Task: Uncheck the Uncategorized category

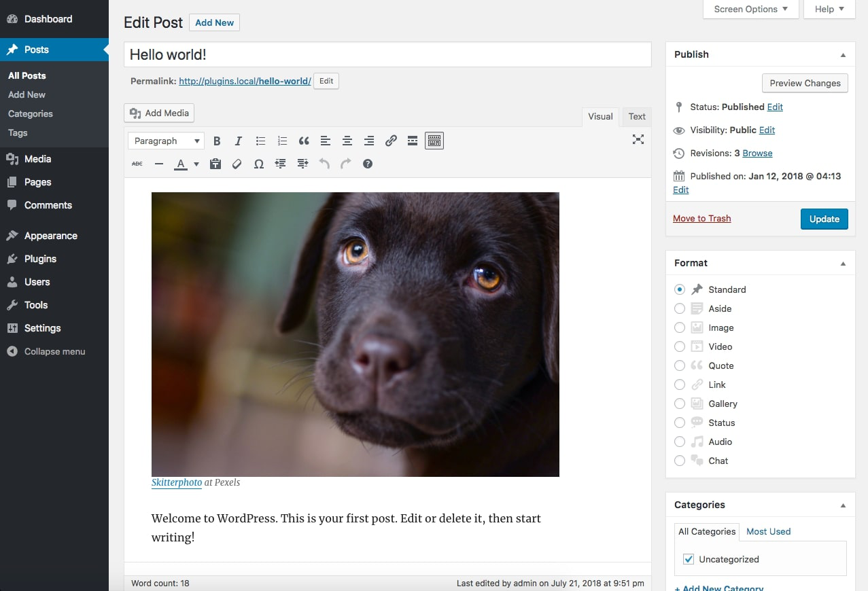Action: [689, 559]
